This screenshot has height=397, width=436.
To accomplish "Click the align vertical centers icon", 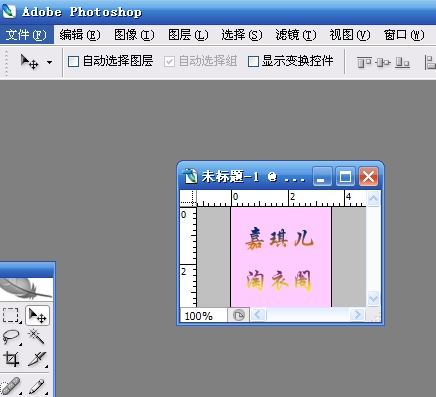I will point(383,62).
